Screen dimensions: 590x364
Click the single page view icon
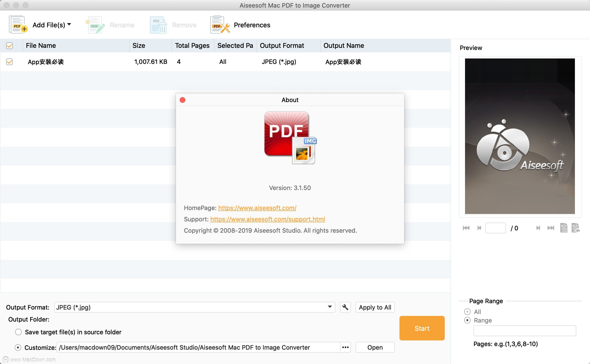tap(564, 228)
